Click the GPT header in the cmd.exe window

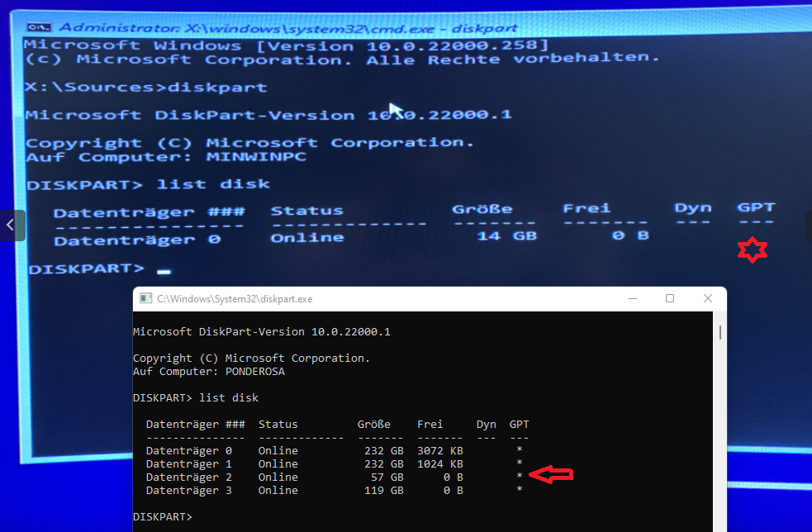point(756,207)
